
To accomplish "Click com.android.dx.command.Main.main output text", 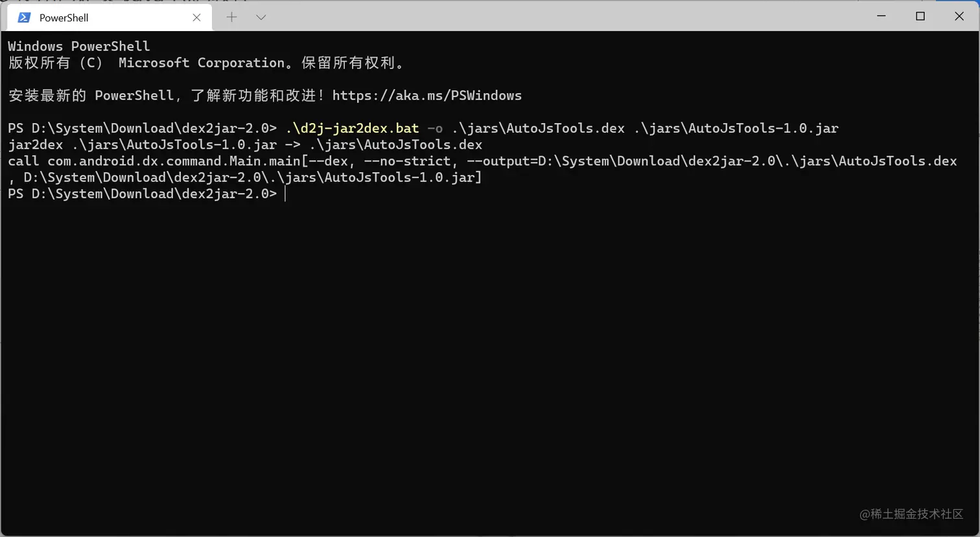I will click(174, 161).
